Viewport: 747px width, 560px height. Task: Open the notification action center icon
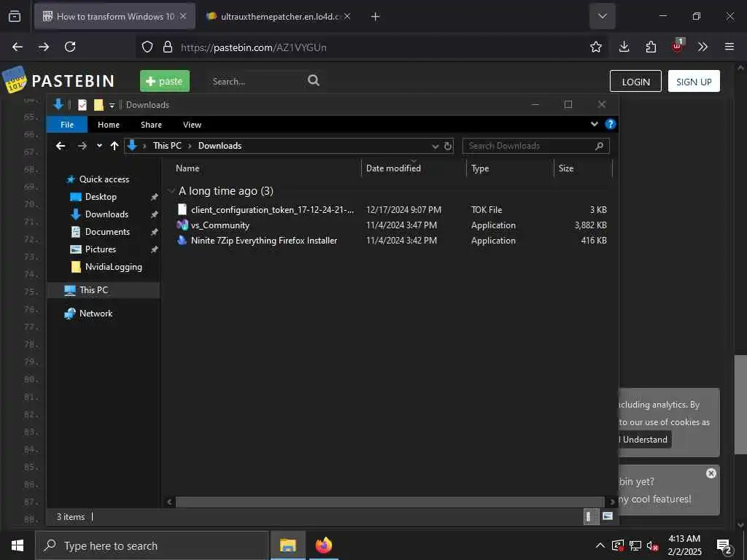point(724,545)
